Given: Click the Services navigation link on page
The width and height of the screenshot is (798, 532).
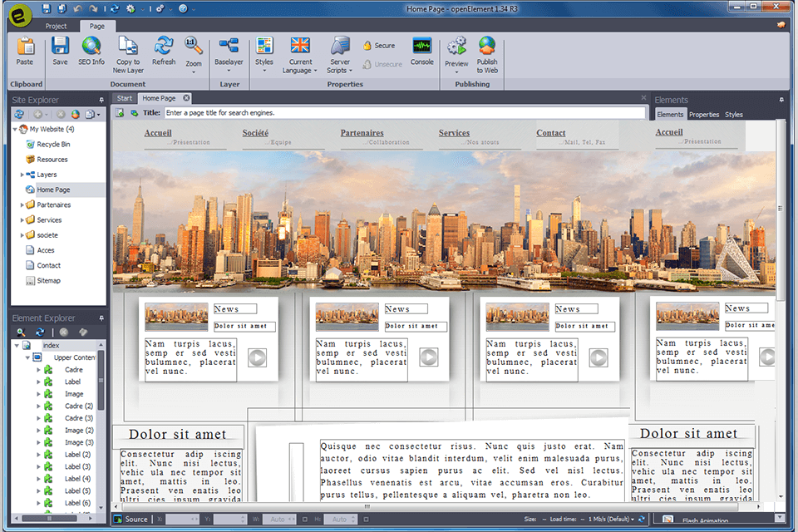Looking at the screenshot, I should (x=454, y=133).
